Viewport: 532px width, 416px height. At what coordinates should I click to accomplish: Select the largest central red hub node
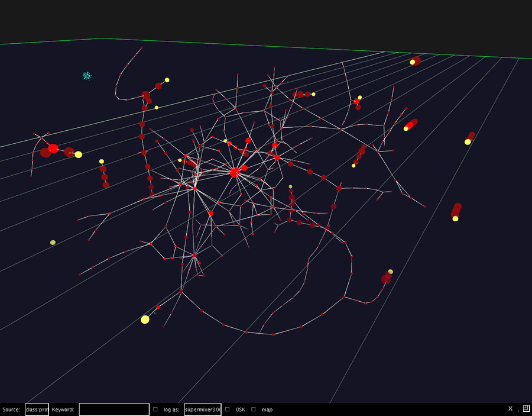pyautogui.click(x=235, y=172)
